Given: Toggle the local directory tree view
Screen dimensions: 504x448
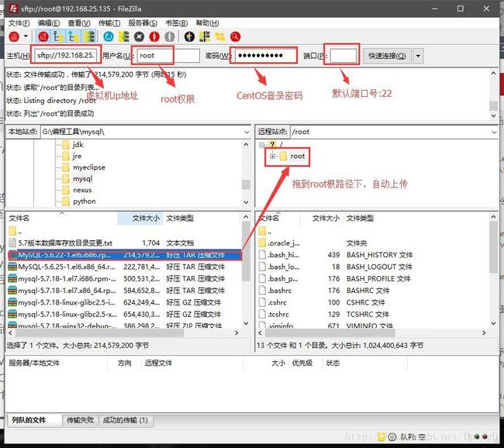Looking at the screenshot, I should point(58,36).
